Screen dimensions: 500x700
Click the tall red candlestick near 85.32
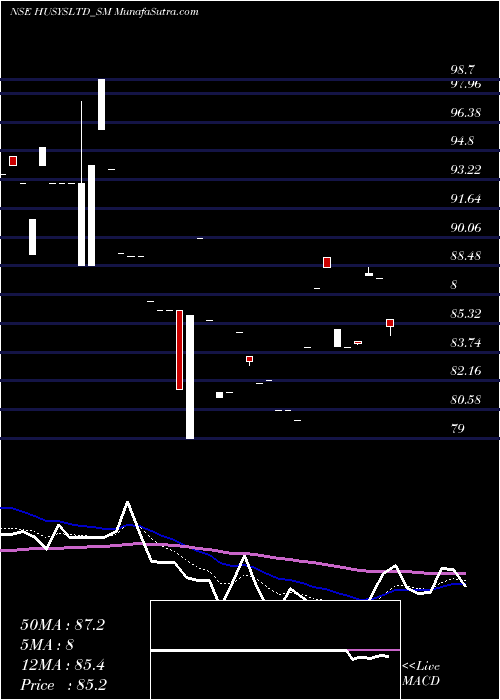pyautogui.click(x=179, y=350)
